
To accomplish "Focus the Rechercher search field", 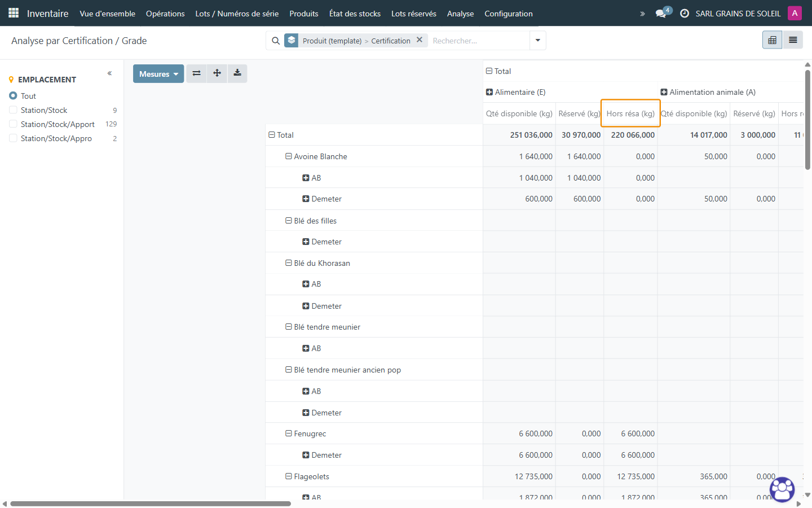I will (479, 41).
